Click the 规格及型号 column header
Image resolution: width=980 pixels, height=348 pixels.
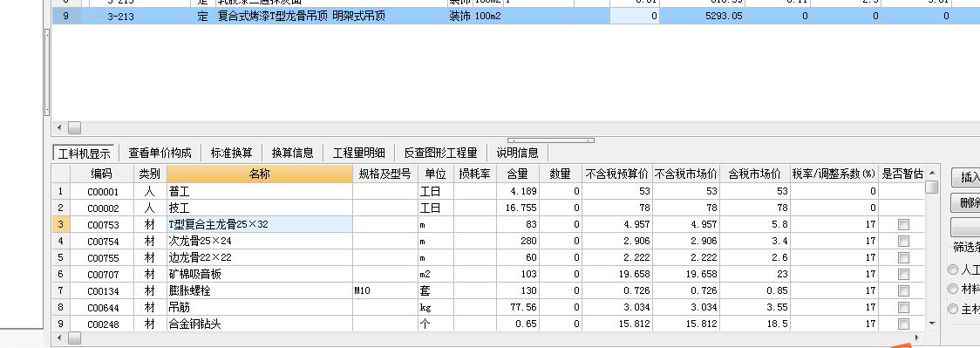pos(385,174)
